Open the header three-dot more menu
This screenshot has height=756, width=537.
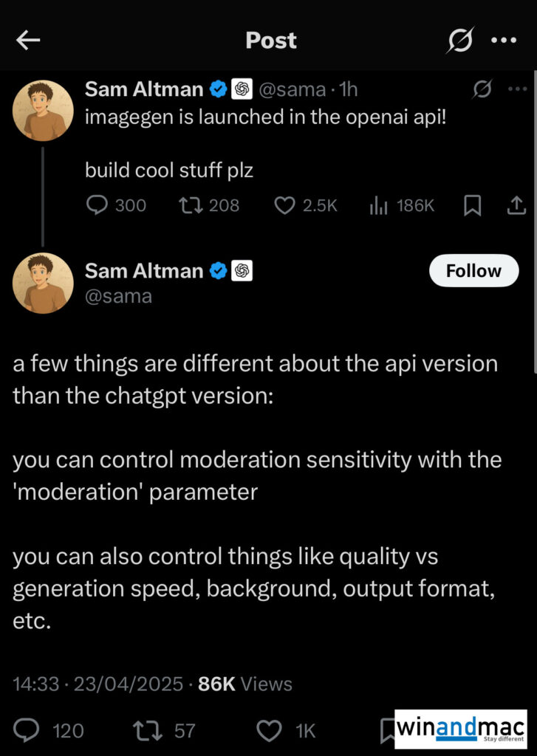pos(504,41)
